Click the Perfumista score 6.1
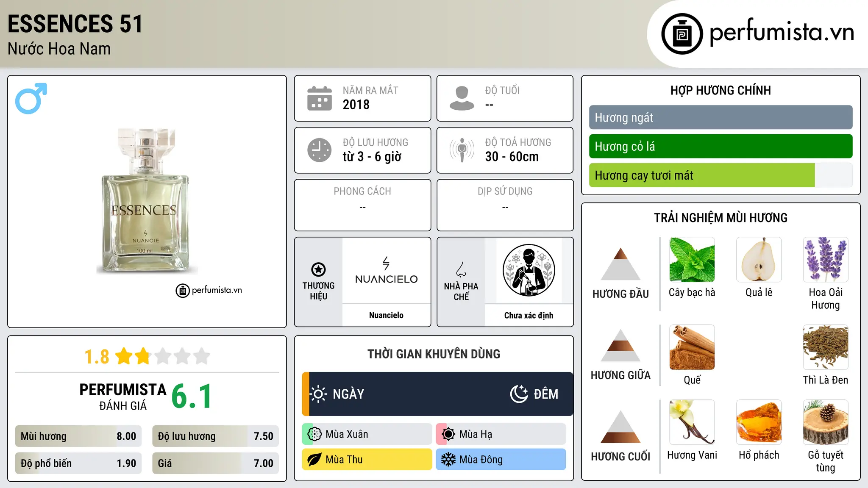Viewport: 868px width, 488px height. coord(192,396)
